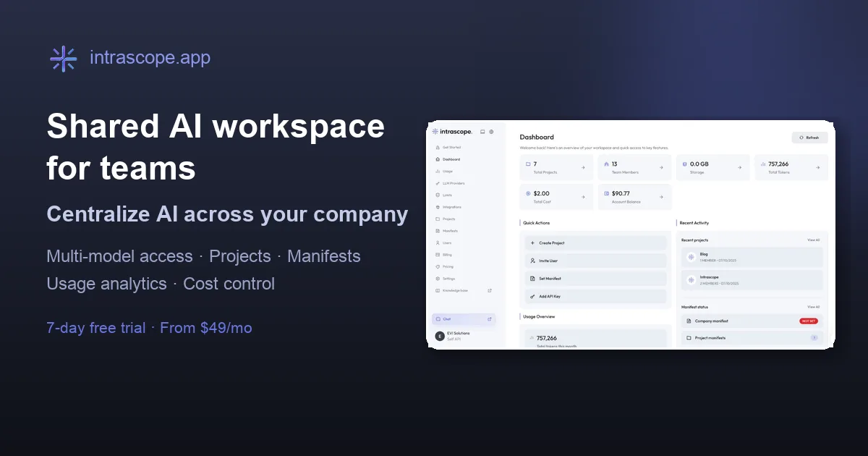The image size is (868, 456).
Task: Click the EVI Solutions account name
Action: point(459,333)
